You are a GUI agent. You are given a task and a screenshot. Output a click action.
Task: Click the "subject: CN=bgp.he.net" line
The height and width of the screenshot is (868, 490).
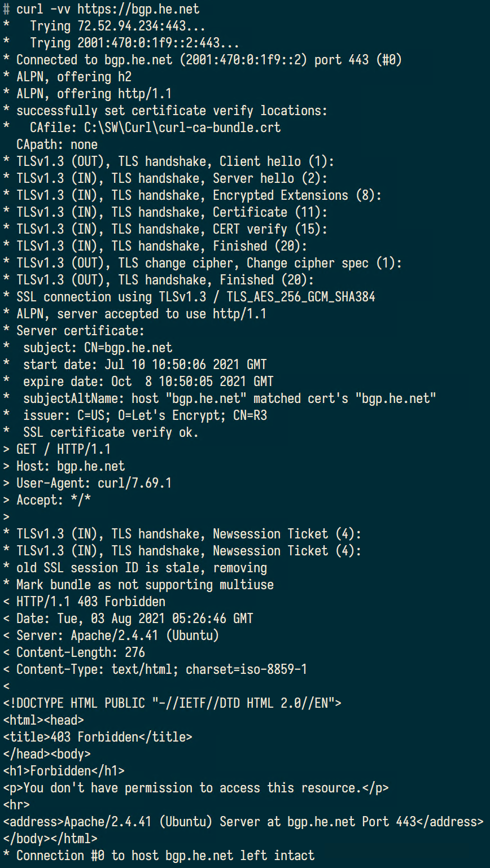98,348
